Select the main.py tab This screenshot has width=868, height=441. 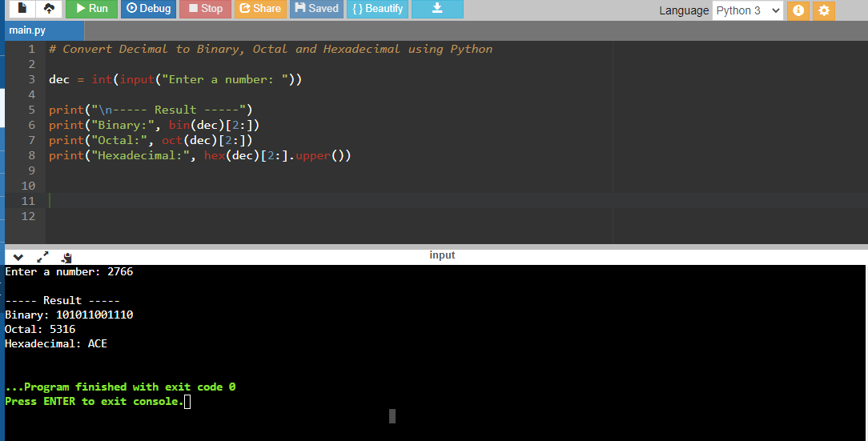(x=44, y=30)
